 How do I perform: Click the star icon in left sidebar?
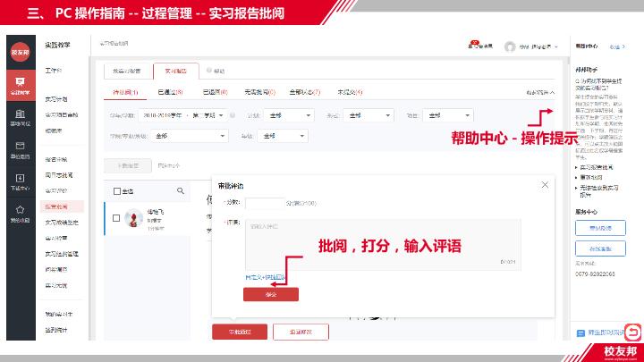coord(19,212)
